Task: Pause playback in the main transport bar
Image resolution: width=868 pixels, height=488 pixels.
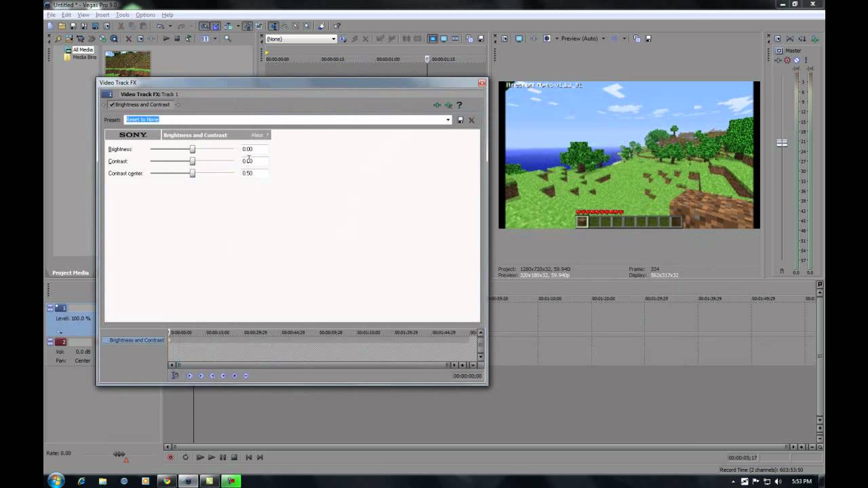Action: pos(222,457)
